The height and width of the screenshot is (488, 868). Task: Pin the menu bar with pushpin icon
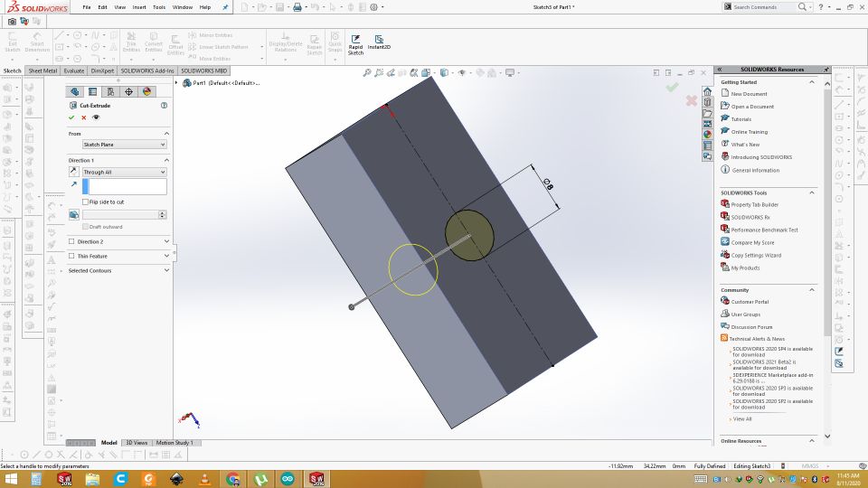click(x=225, y=7)
